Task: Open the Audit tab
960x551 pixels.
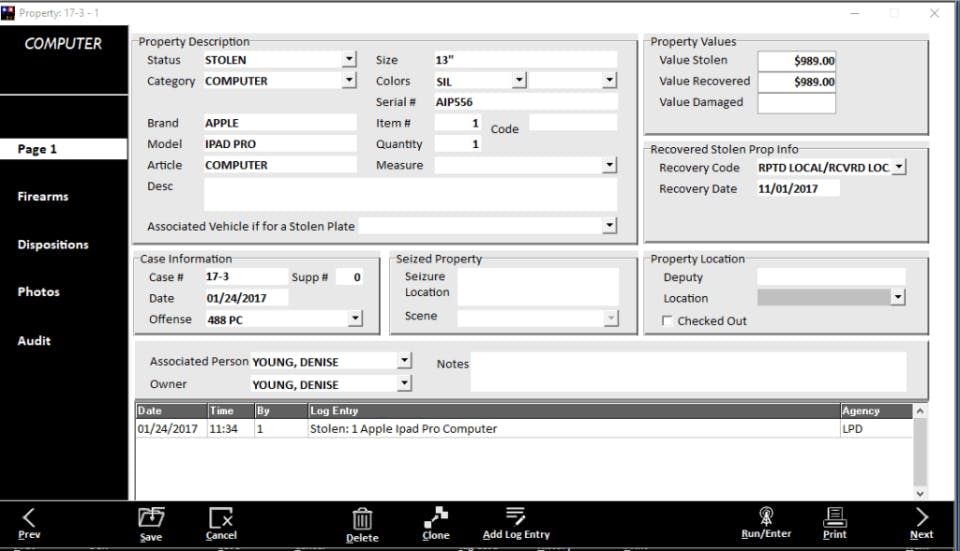Action: [x=34, y=341]
